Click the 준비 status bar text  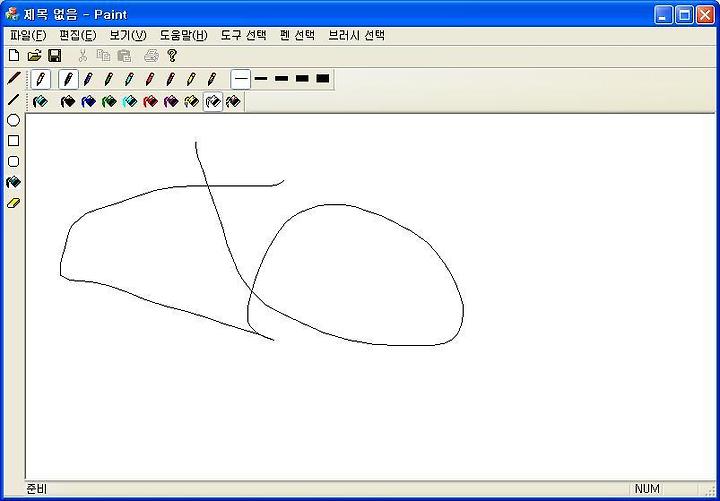click(x=37, y=489)
